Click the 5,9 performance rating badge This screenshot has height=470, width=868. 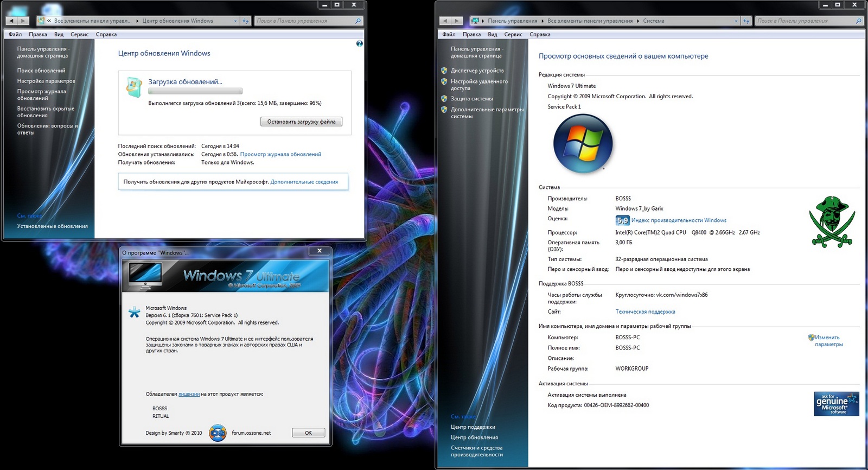coord(622,220)
